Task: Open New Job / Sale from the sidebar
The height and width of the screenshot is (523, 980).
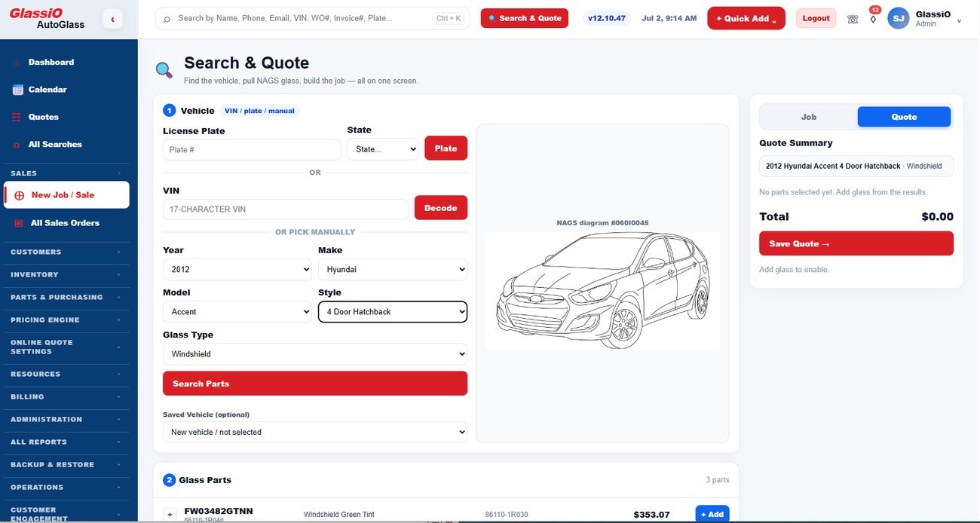Action: coord(66,195)
